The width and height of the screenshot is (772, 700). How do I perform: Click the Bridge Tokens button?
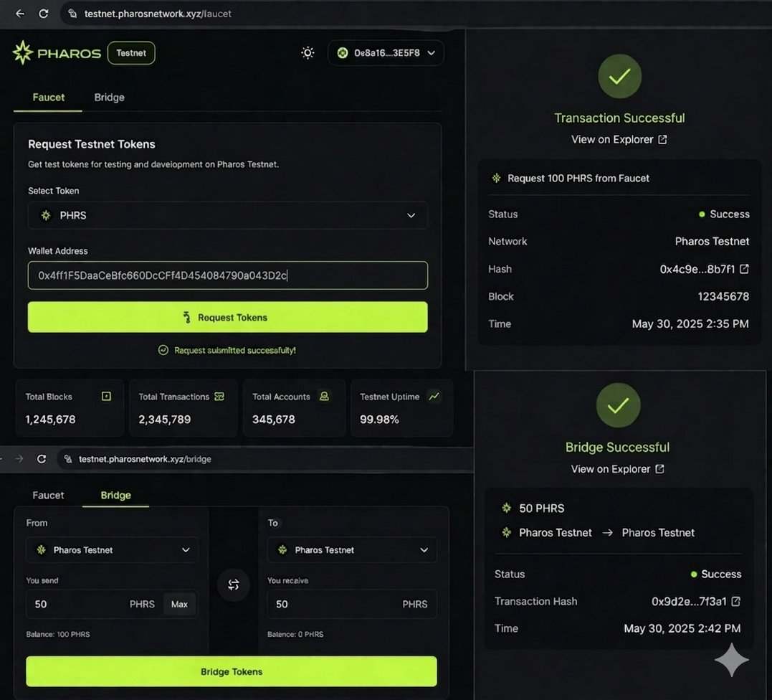pyautogui.click(x=232, y=671)
